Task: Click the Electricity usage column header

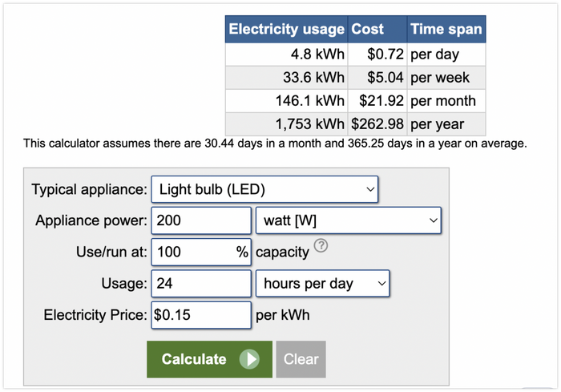Action: [287, 29]
